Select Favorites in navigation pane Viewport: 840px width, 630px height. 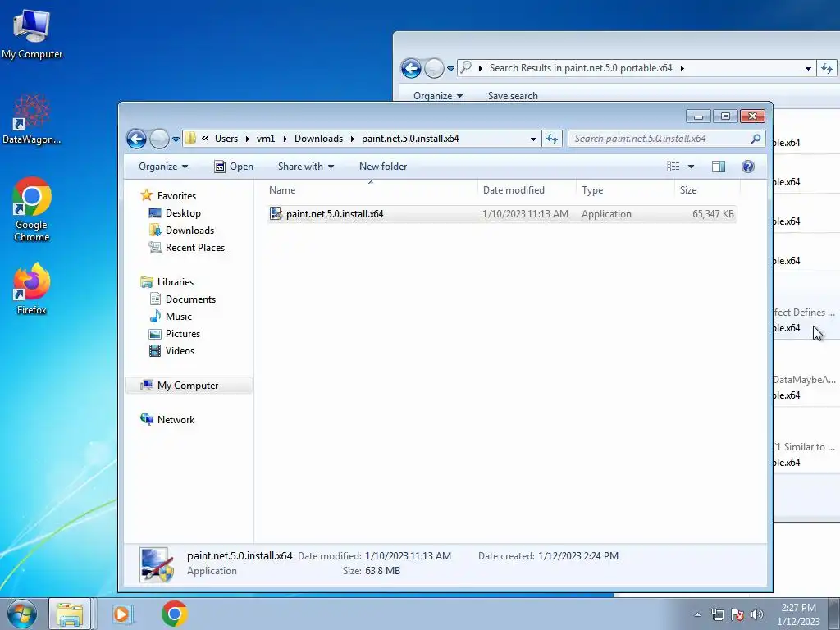pyautogui.click(x=176, y=196)
